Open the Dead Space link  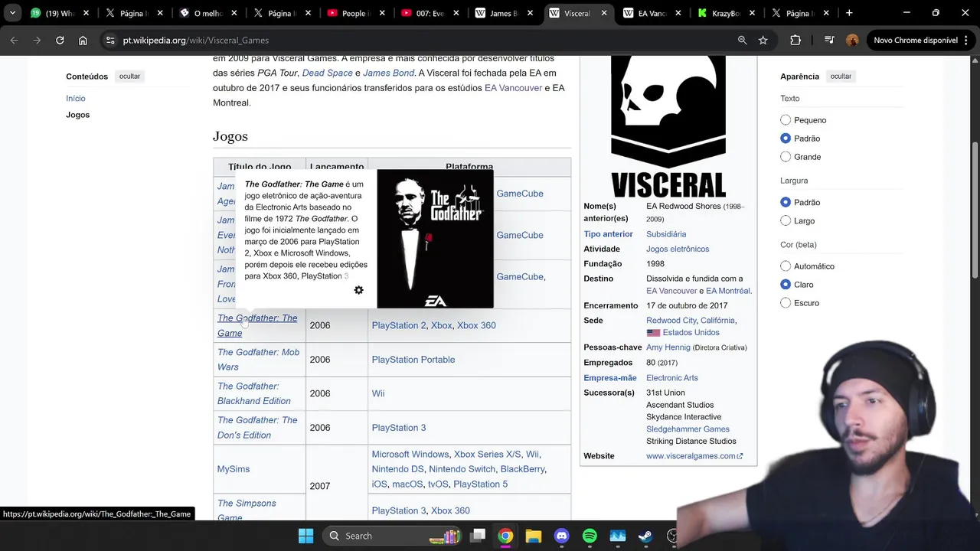pos(327,73)
